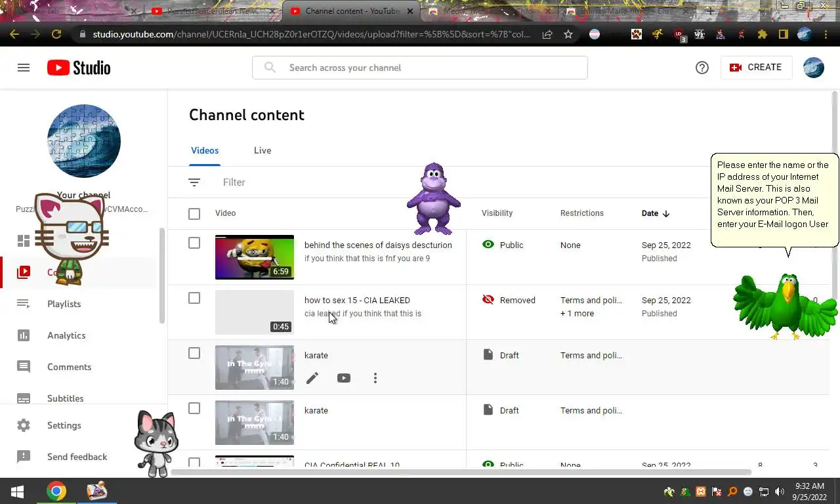The width and height of the screenshot is (840, 504).
Task: Open the account avatar in Studio header
Action: coord(814,68)
